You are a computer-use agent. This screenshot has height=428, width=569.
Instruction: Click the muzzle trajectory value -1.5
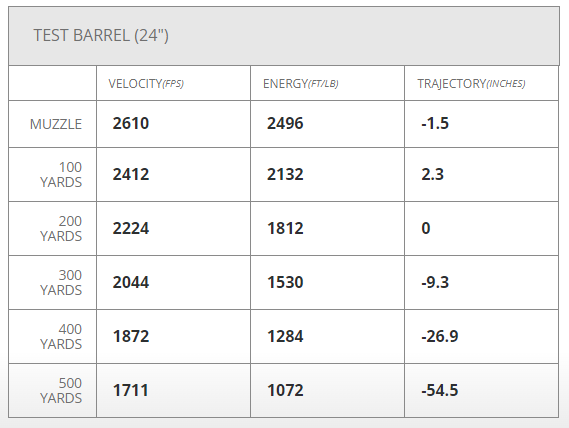click(435, 123)
